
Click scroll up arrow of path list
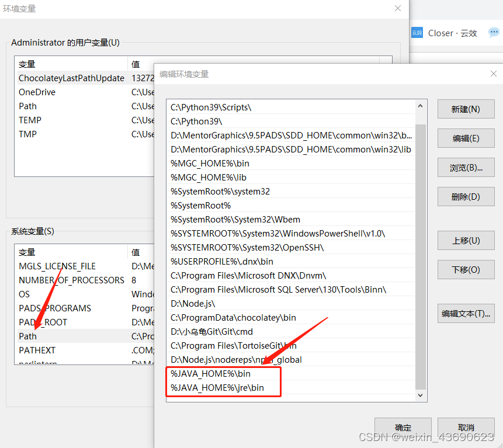click(420, 106)
